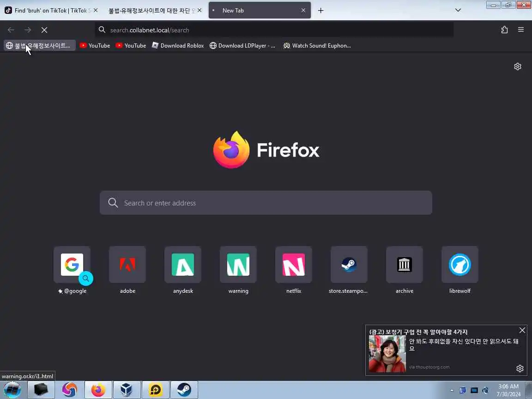Open the librewolf shortcut tile
The image size is (532, 399).
pyautogui.click(x=460, y=270)
